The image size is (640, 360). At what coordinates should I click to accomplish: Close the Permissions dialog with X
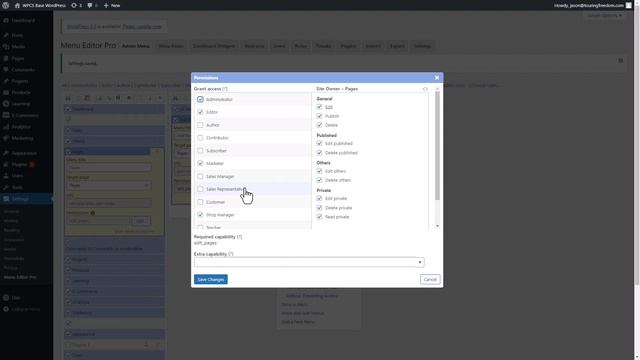coord(437,78)
